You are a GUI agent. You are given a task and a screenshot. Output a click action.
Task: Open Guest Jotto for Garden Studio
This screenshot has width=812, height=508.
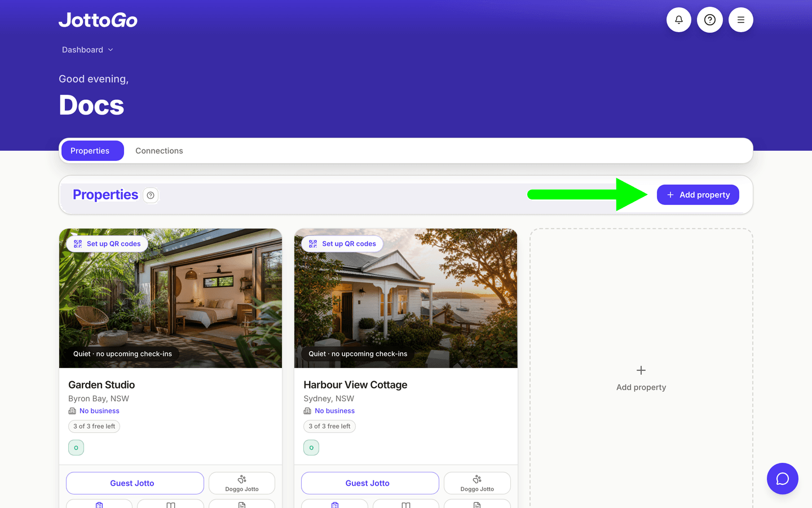(135, 483)
